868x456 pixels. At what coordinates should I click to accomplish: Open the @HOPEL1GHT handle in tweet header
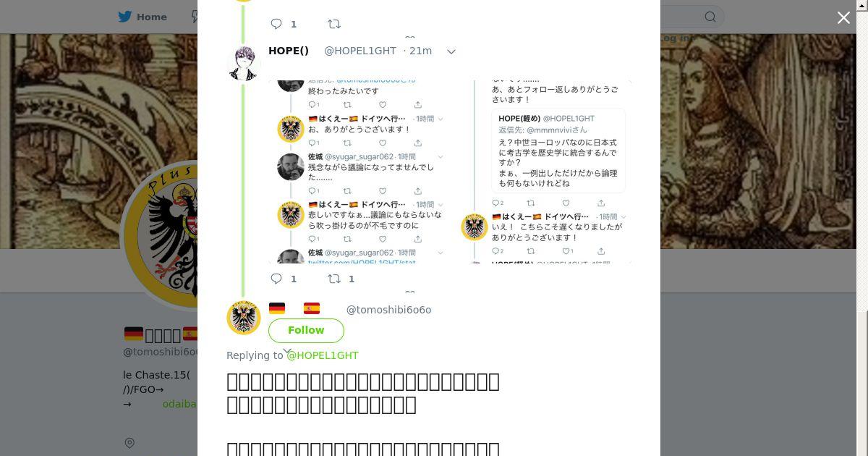pos(360,51)
